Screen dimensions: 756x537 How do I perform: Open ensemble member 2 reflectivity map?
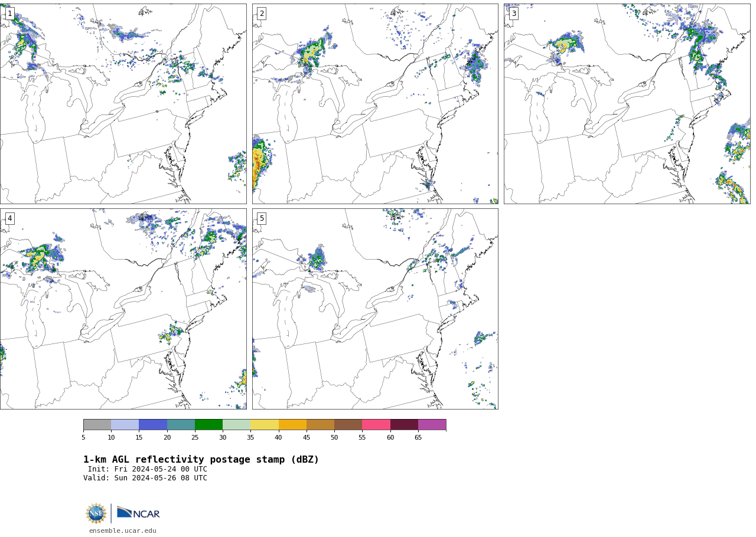click(x=375, y=104)
